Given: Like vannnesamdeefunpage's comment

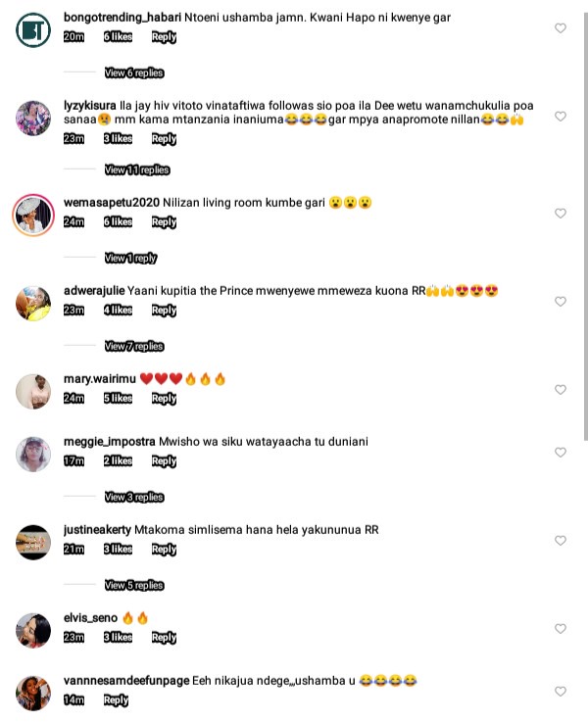Looking at the screenshot, I should tap(560, 692).
